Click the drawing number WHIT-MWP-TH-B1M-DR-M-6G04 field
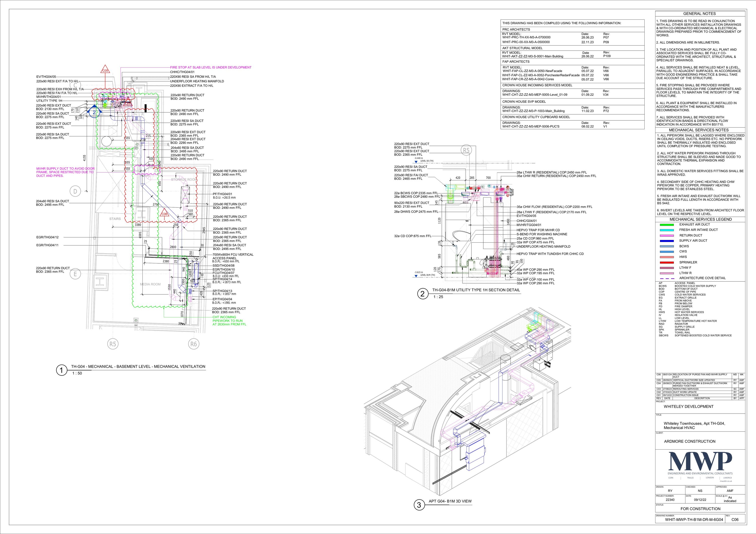Viewport: 756px width, 534px height. coord(694,520)
